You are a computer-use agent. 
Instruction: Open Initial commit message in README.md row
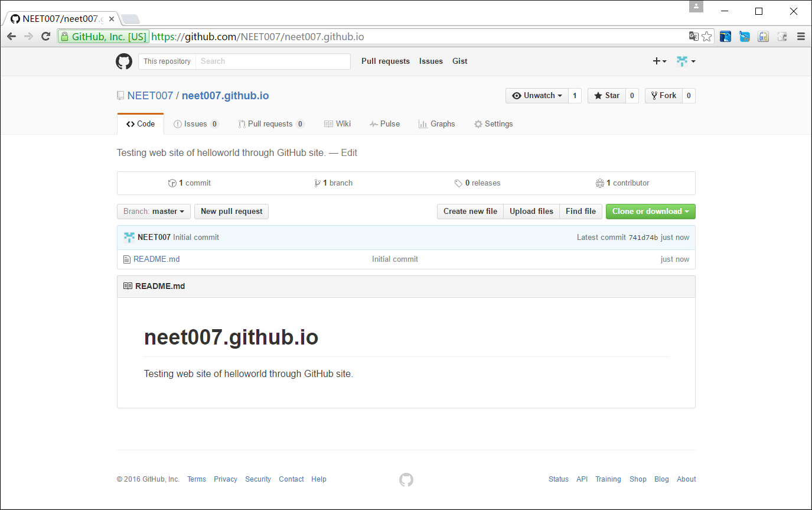coord(395,259)
